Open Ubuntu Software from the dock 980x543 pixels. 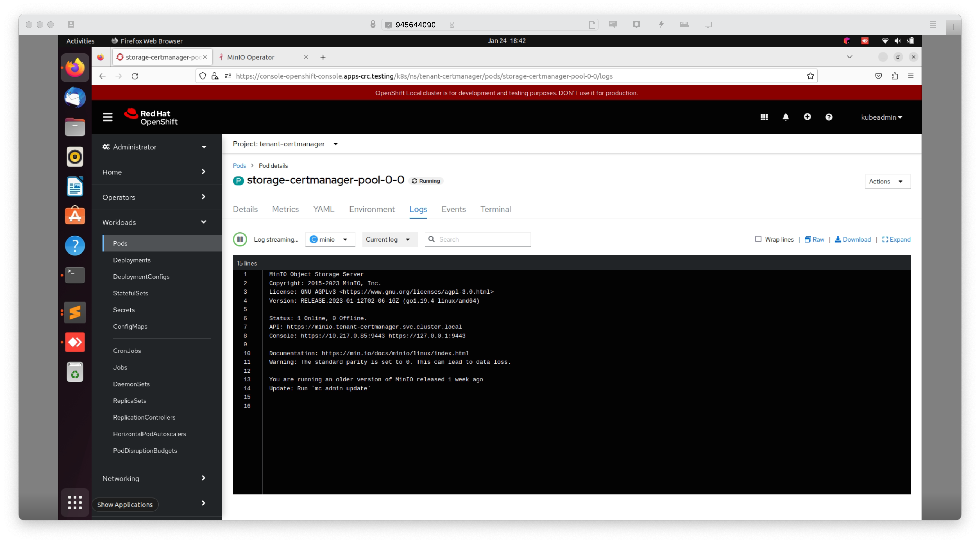tap(75, 216)
